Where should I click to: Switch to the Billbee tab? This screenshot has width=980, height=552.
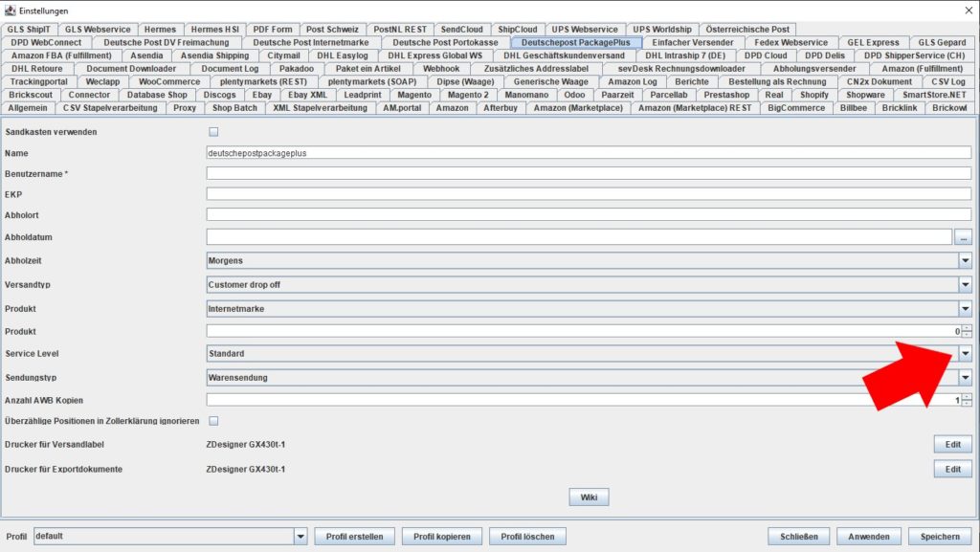[x=853, y=108]
